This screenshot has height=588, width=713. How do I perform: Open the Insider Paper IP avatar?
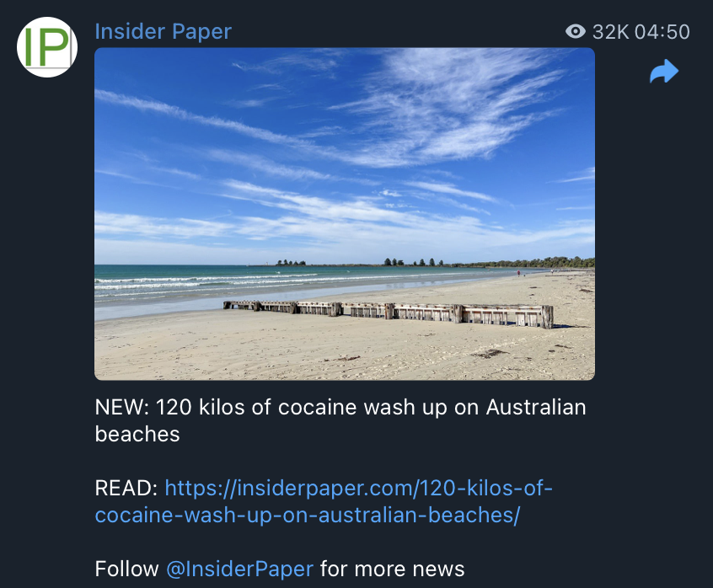point(47,47)
